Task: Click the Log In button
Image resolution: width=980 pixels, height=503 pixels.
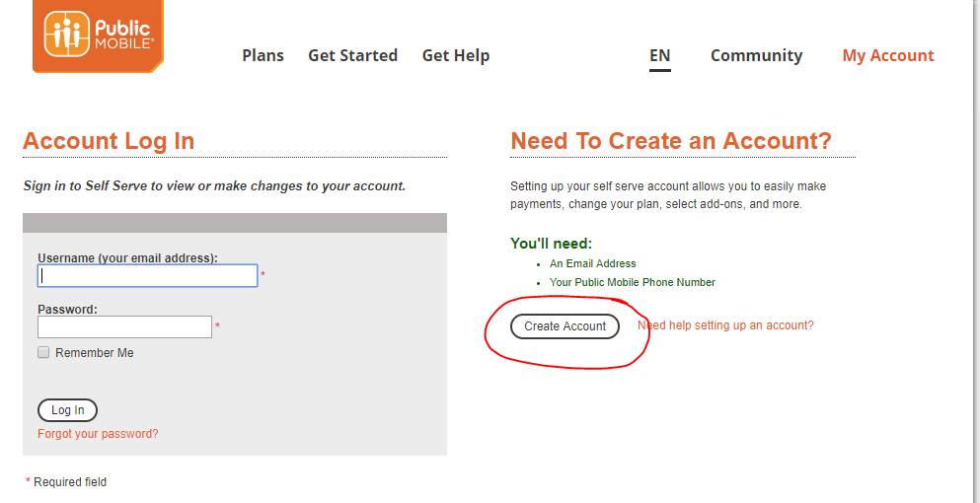Action: (67, 410)
